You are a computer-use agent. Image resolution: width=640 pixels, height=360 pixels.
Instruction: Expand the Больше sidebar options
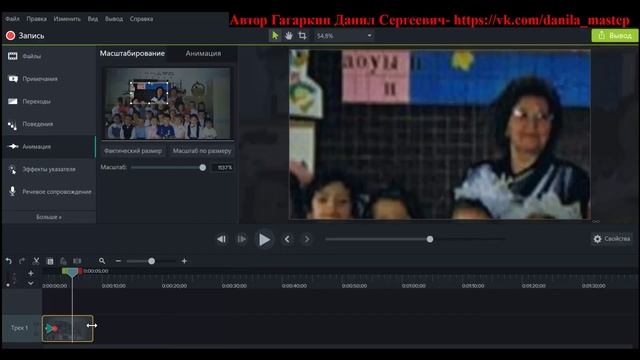click(49, 217)
